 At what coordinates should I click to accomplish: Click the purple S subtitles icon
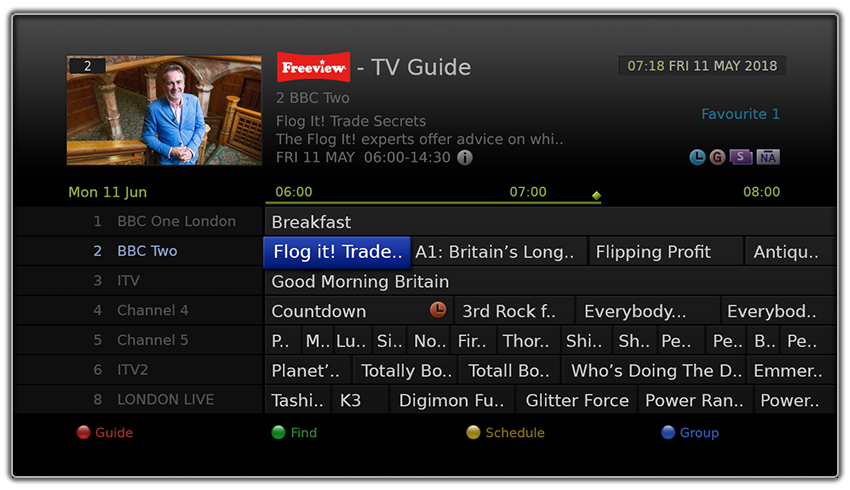(x=740, y=157)
